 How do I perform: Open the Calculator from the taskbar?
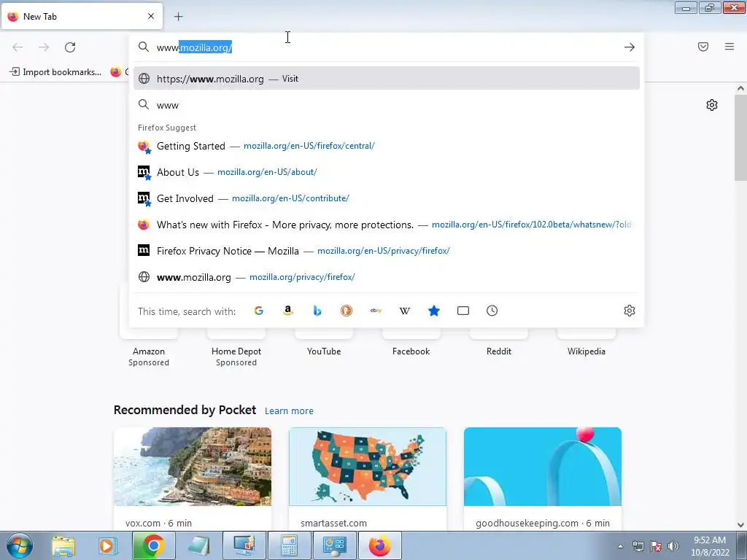tap(289, 545)
